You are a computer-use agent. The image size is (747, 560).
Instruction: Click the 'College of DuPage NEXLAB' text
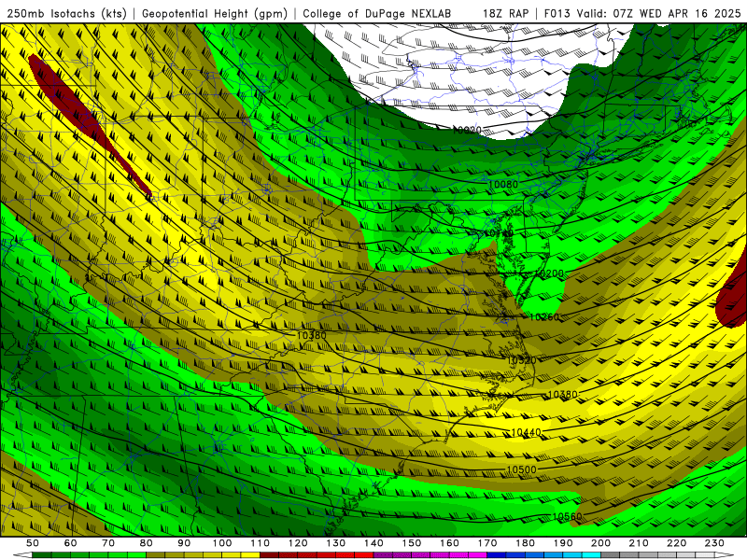tap(377, 13)
